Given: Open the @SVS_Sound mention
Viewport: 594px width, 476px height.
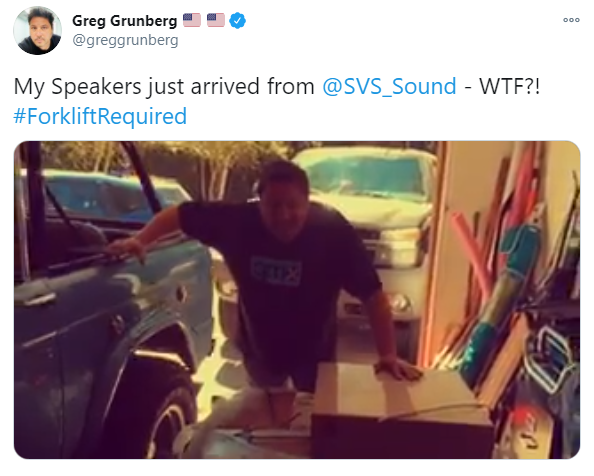Looking at the screenshot, I should [389, 86].
